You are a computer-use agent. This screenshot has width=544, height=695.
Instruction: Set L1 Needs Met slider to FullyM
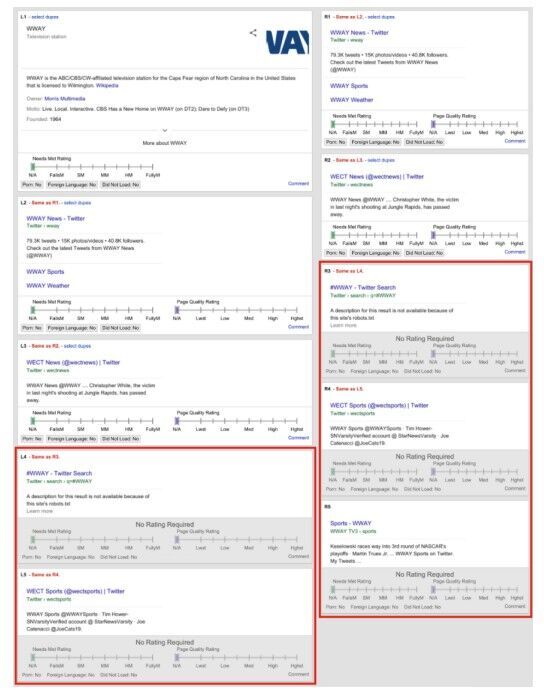click(x=153, y=167)
